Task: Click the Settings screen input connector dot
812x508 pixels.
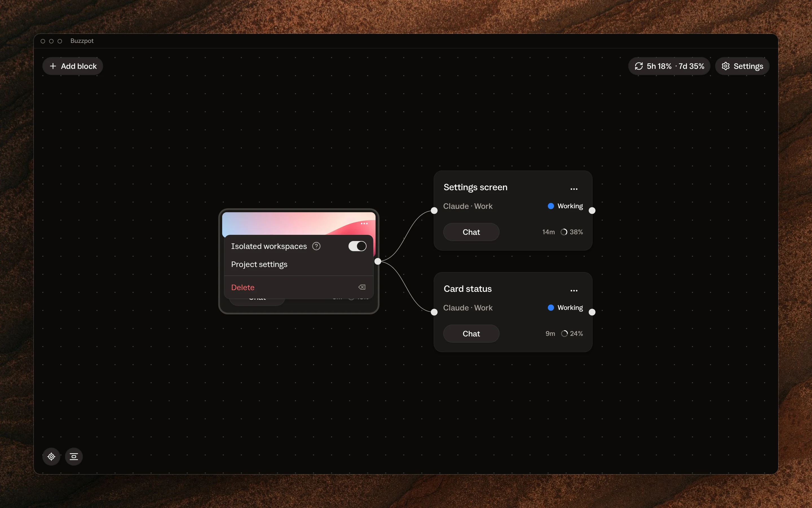Action: tap(434, 211)
